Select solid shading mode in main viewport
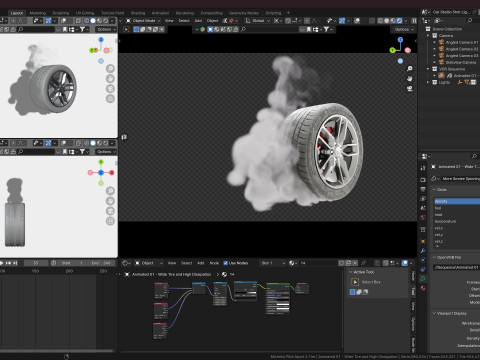Screen dimensions: 480x360 coord(387,21)
